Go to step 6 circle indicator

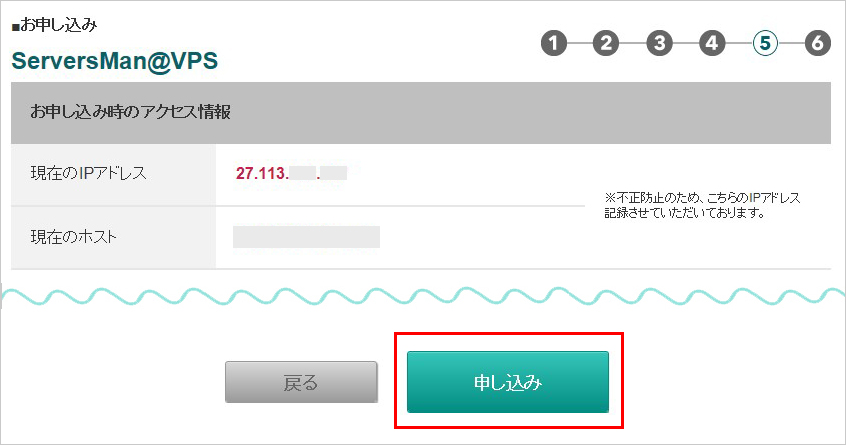point(817,43)
